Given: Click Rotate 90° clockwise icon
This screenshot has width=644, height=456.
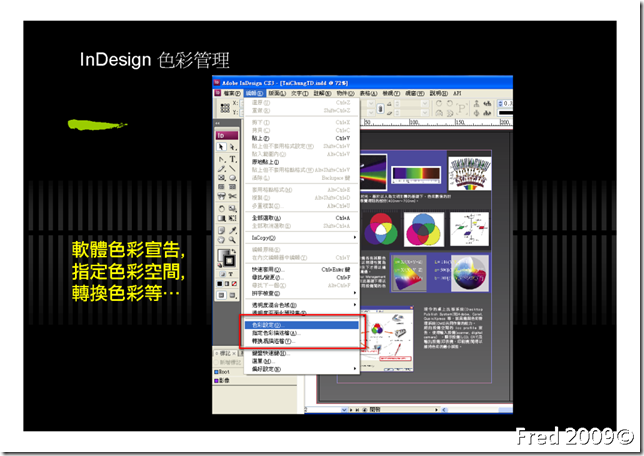Looking at the screenshot, I should 439,104.
